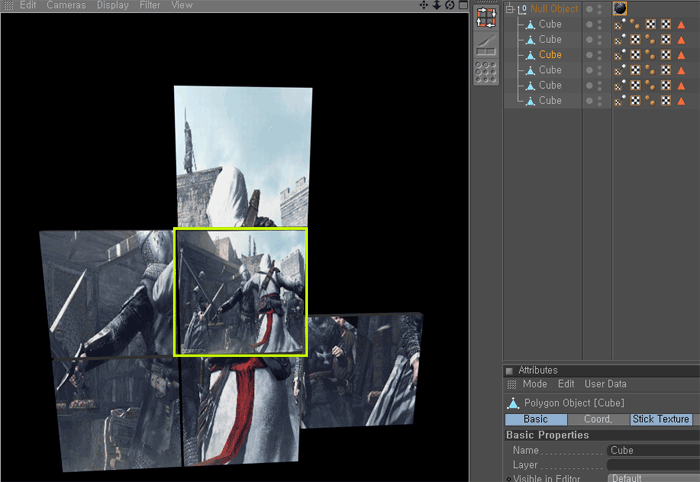Open the Cameras menu
This screenshot has width=700, height=482.
[66, 5]
